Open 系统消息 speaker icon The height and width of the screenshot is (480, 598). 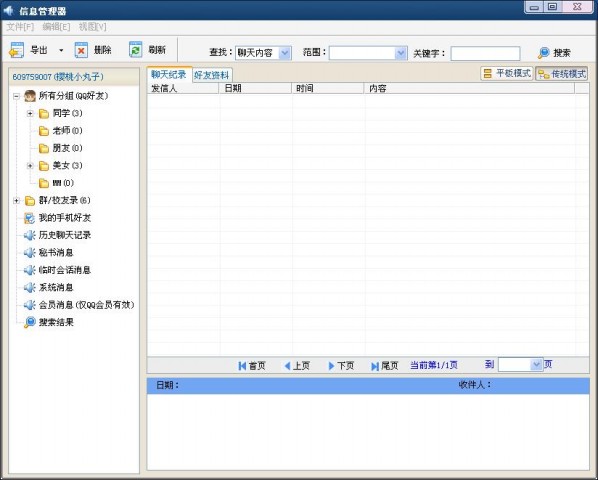(29, 287)
